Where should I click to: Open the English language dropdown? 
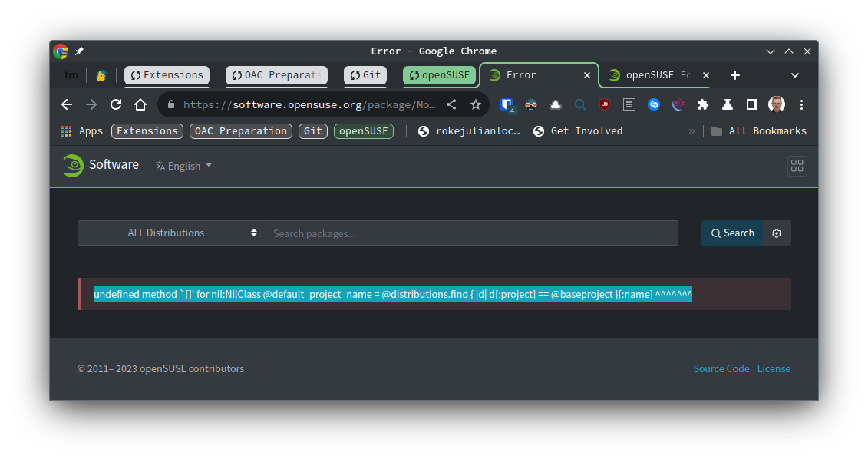pyautogui.click(x=183, y=166)
